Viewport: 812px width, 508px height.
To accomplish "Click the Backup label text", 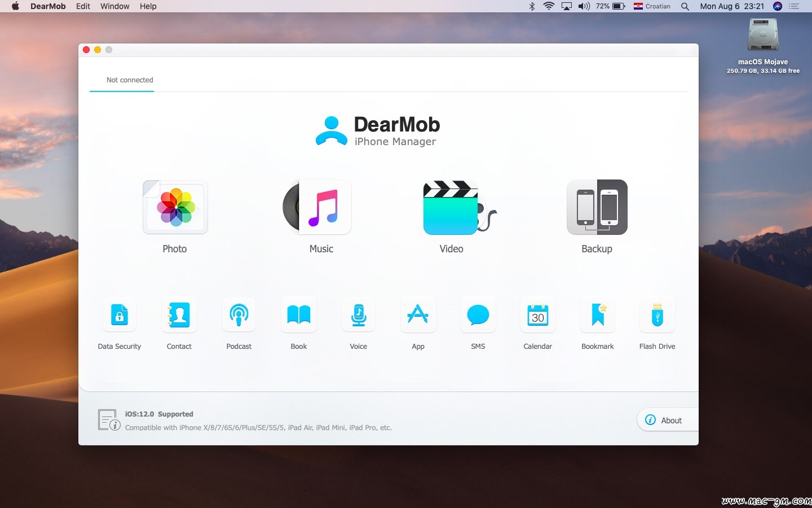I will pos(597,249).
